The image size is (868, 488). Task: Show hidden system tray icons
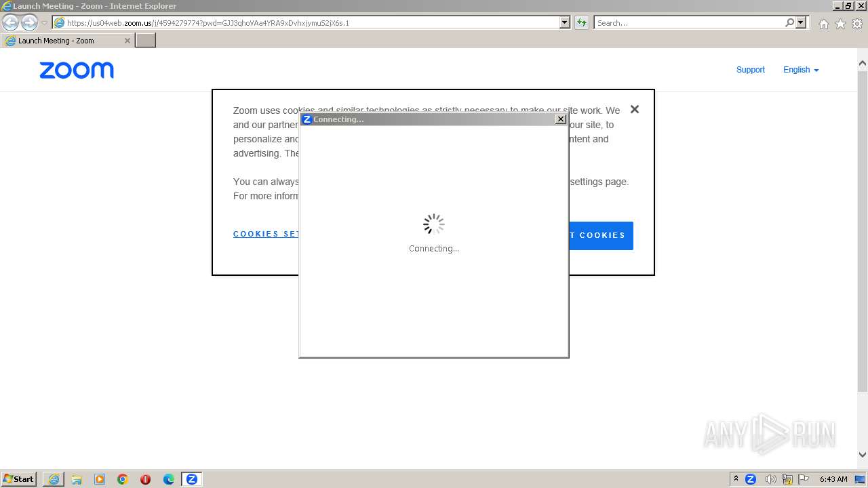(x=736, y=479)
